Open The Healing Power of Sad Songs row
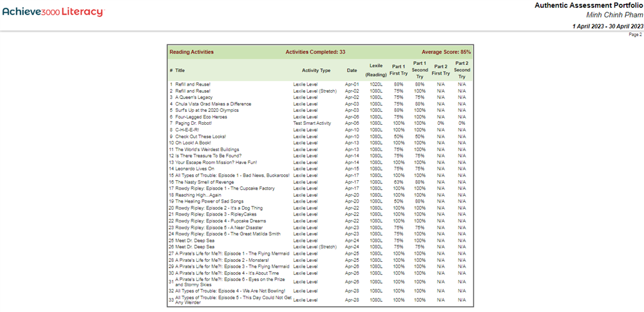Image resolution: width=644 pixels, height=312 pixels. [x=207, y=201]
